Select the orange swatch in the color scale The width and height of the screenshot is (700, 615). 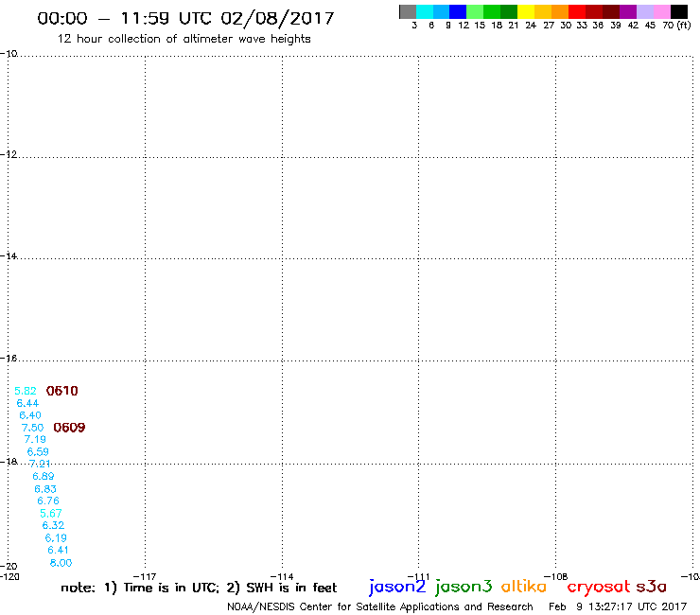[x=560, y=11]
